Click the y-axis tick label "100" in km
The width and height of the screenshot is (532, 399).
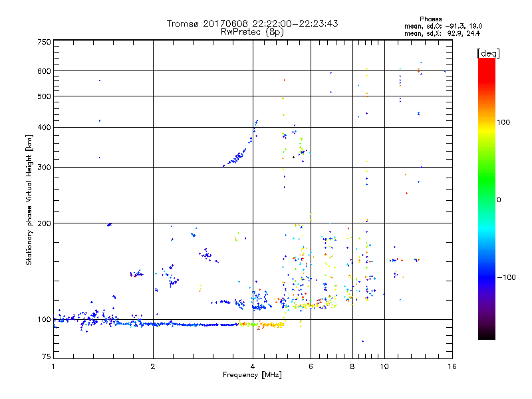tap(45, 320)
